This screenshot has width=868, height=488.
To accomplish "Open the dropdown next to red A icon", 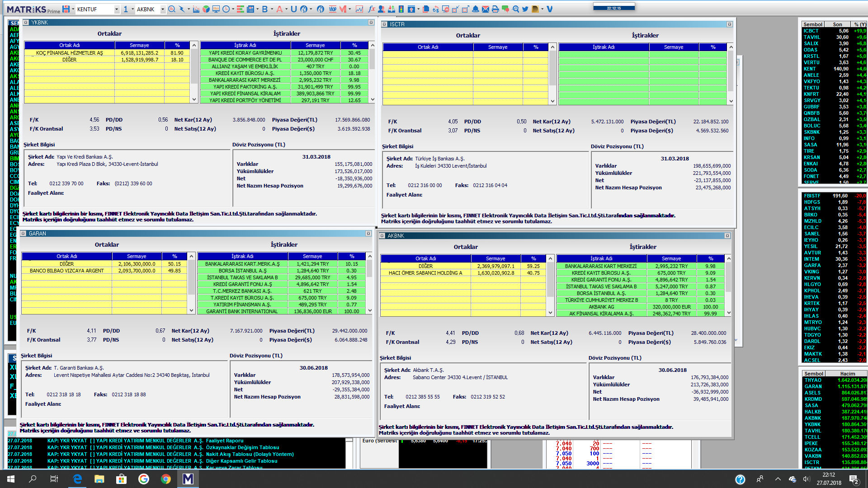I will click(286, 9).
